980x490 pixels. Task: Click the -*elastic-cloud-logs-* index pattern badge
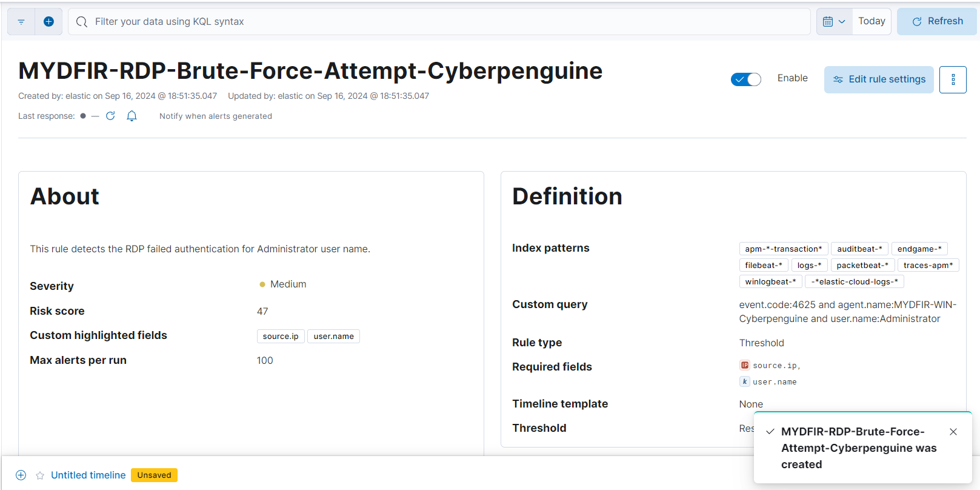click(855, 282)
